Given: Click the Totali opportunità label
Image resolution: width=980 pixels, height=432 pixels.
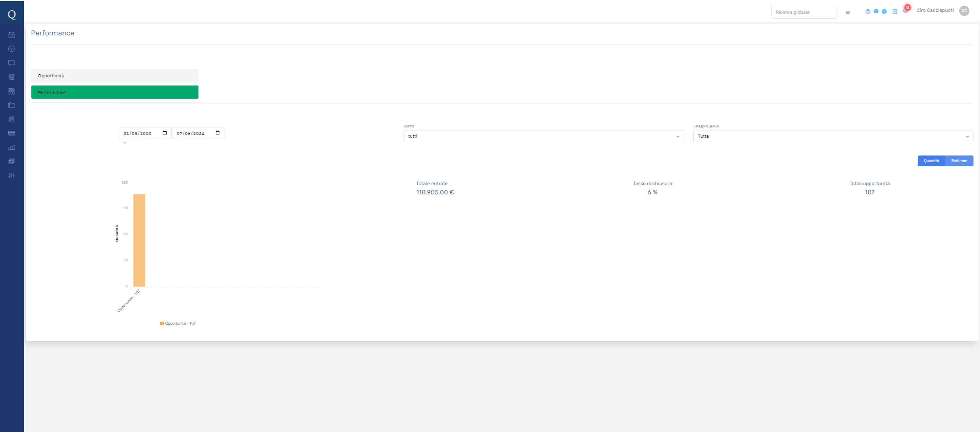Looking at the screenshot, I should point(869,183).
